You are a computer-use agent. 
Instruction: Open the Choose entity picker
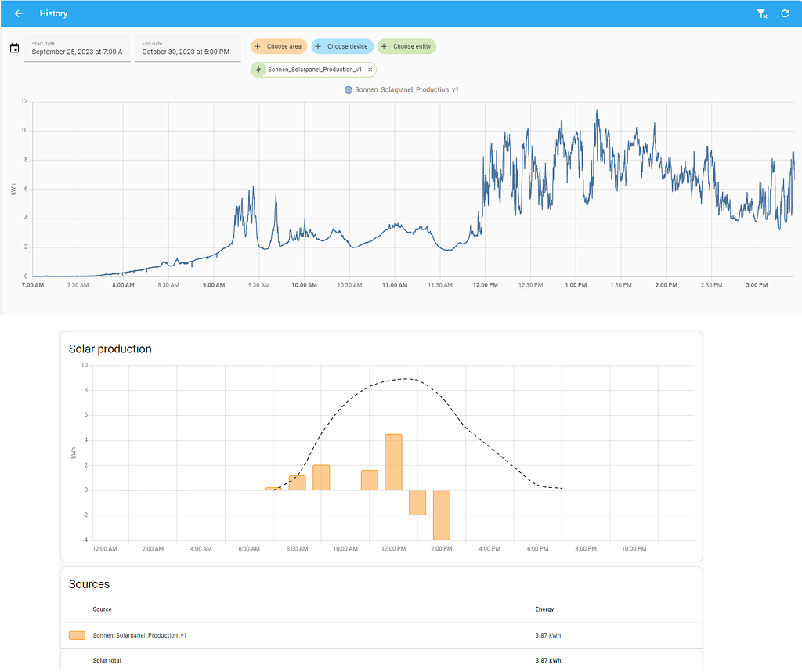pyautogui.click(x=406, y=46)
